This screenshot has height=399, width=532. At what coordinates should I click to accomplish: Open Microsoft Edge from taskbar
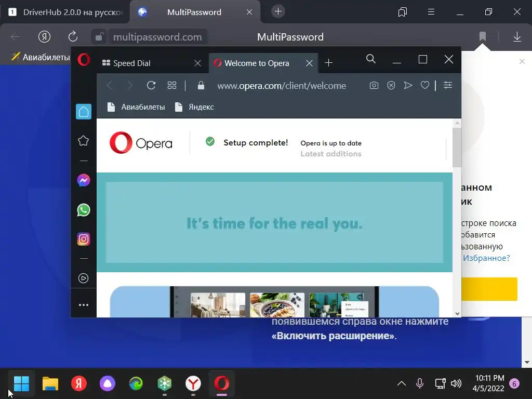click(x=136, y=384)
